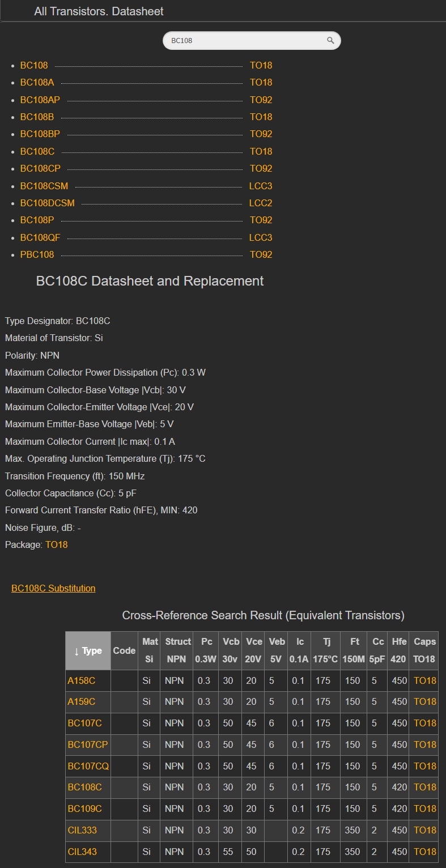Open the BC108 transistor link
Screen dimensions: 446x868
coord(34,65)
